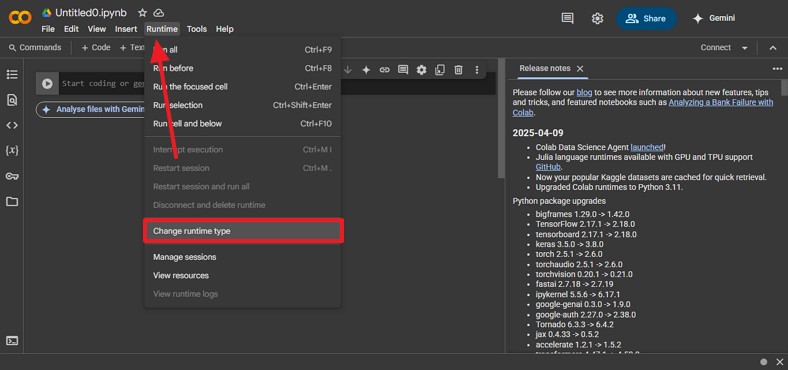Open the comments panel icon
The width and height of the screenshot is (788, 370).
[567, 18]
